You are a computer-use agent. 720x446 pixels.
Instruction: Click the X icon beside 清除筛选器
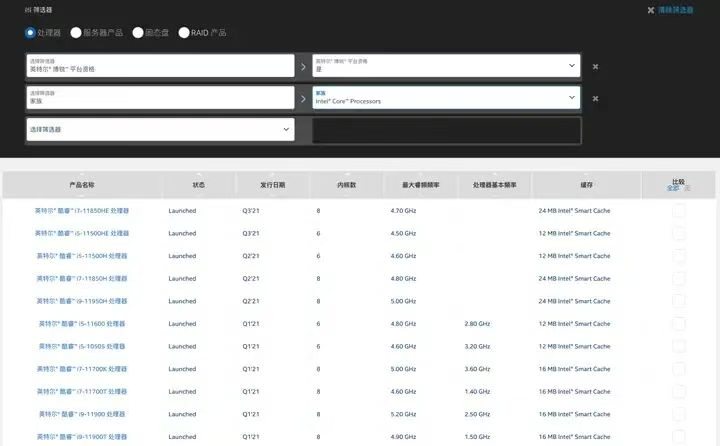pos(651,10)
